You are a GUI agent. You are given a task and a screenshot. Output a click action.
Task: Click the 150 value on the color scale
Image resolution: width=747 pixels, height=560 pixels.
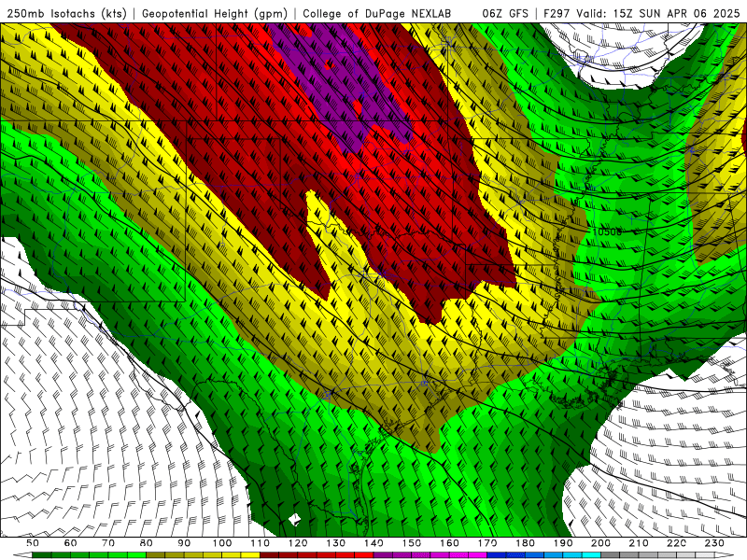[x=412, y=543]
